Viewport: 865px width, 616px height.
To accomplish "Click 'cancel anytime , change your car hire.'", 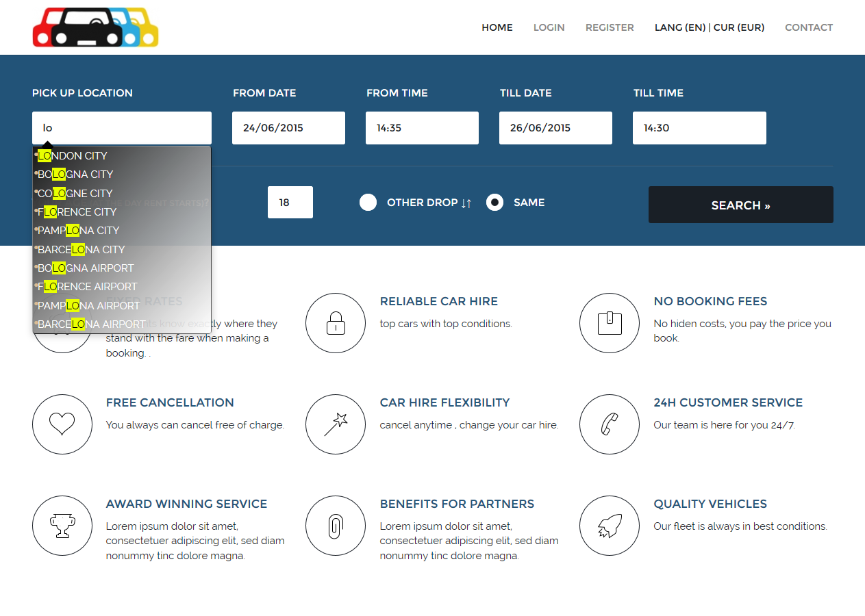I will pyautogui.click(x=469, y=425).
